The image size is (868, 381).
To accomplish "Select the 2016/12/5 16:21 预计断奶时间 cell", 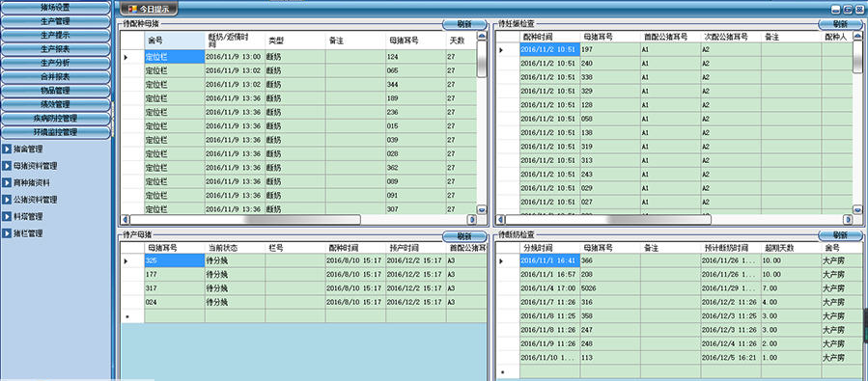I will [x=731, y=358].
